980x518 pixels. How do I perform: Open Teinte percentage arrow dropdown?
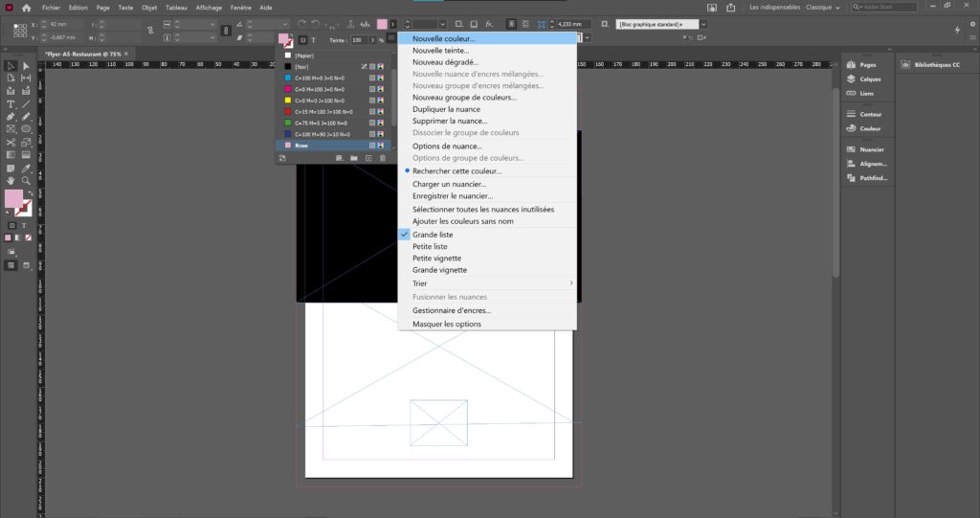pyautogui.click(x=372, y=40)
